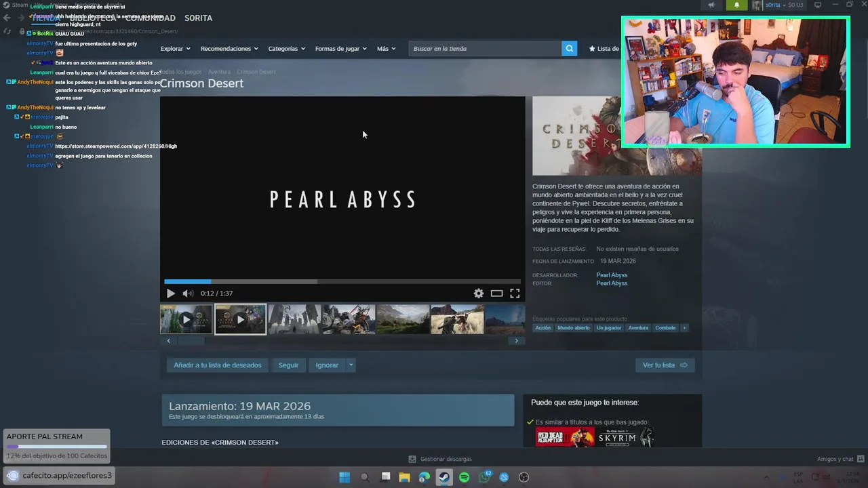Go to the COMUNIDAD tab

pyautogui.click(x=151, y=18)
